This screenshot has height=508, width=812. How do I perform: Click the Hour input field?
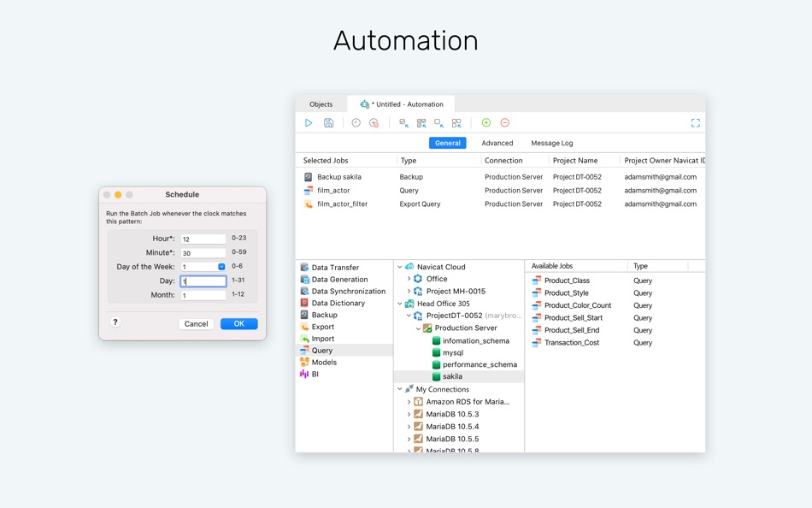click(203, 239)
